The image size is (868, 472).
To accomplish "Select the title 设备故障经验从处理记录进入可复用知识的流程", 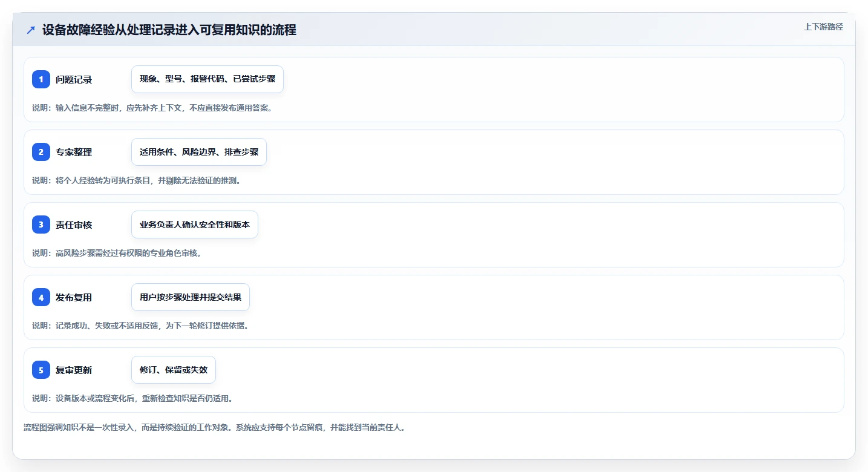I will pyautogui.click(x=169, y=30).
